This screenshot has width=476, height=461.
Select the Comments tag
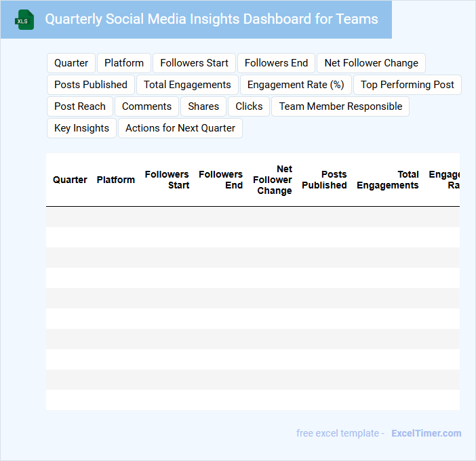[146, 106]
